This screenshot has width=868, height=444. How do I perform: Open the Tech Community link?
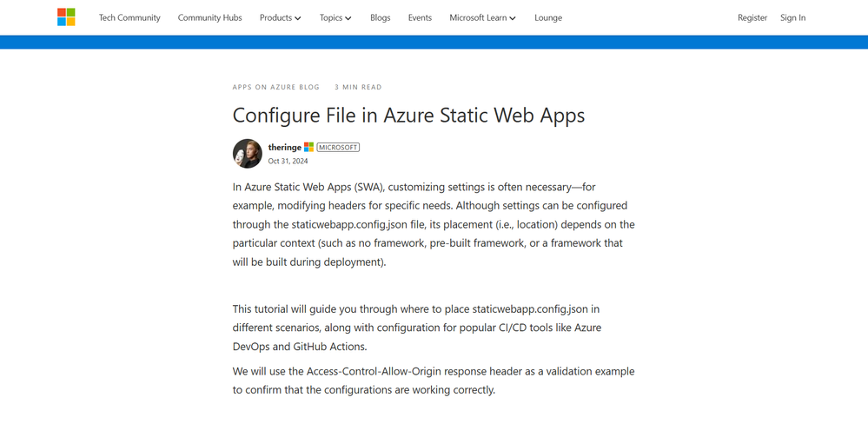(129, 17)
